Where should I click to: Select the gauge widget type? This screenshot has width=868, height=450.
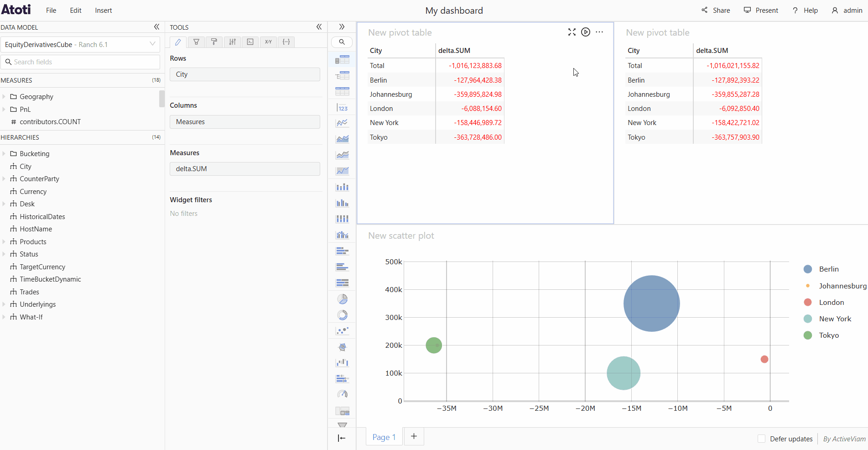pyautogui.click(x=343, y=394)
